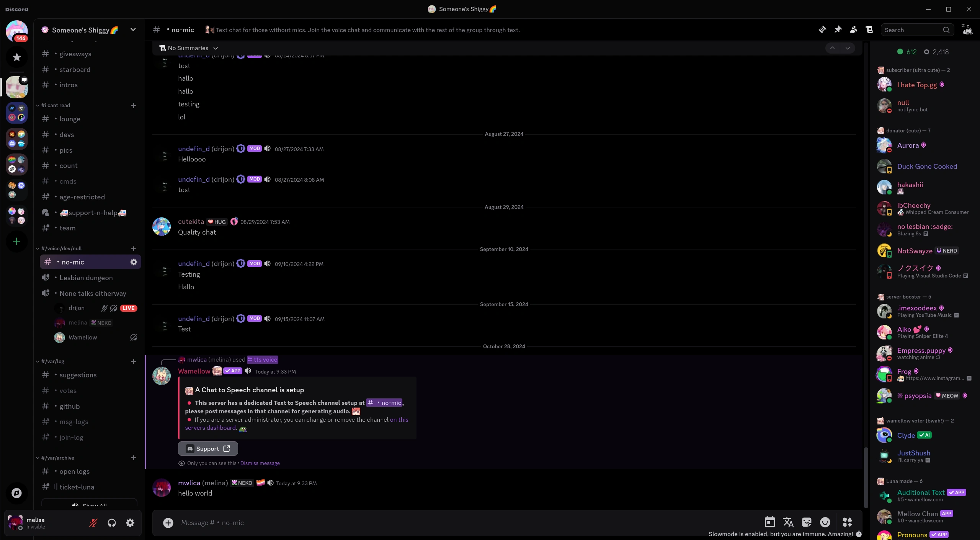Viewport: 980px width, 540px height.
Task: Open the Threads icon in header
Action: (822, 30)
